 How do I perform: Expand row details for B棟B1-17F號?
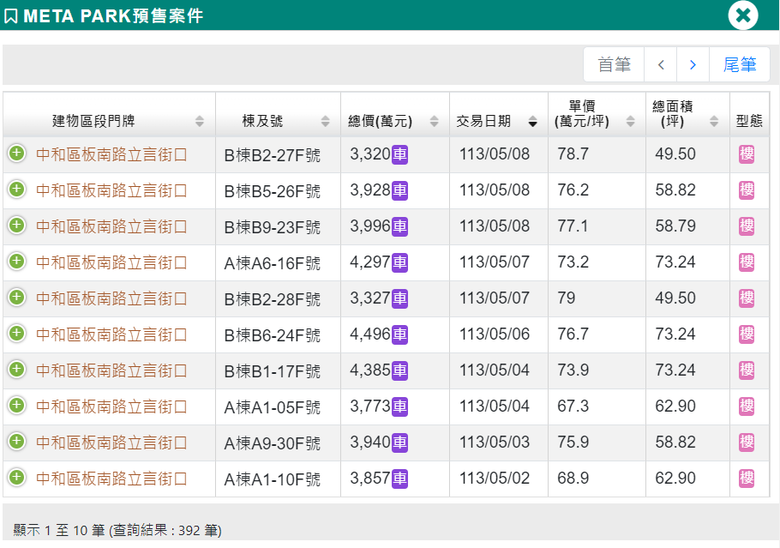17,369
